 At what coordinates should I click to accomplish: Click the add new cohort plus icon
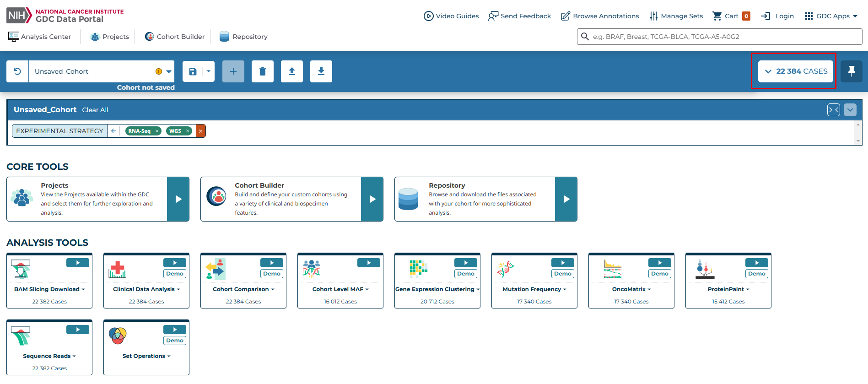[233, 71]
